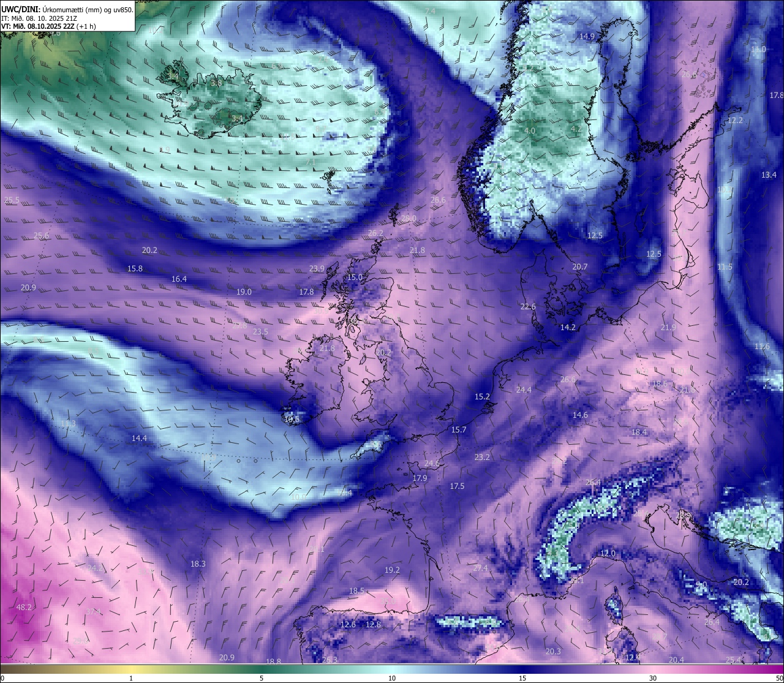Click the 12.2 value near Finland
The width and height of the screenshot is (784, 683).
735,121
